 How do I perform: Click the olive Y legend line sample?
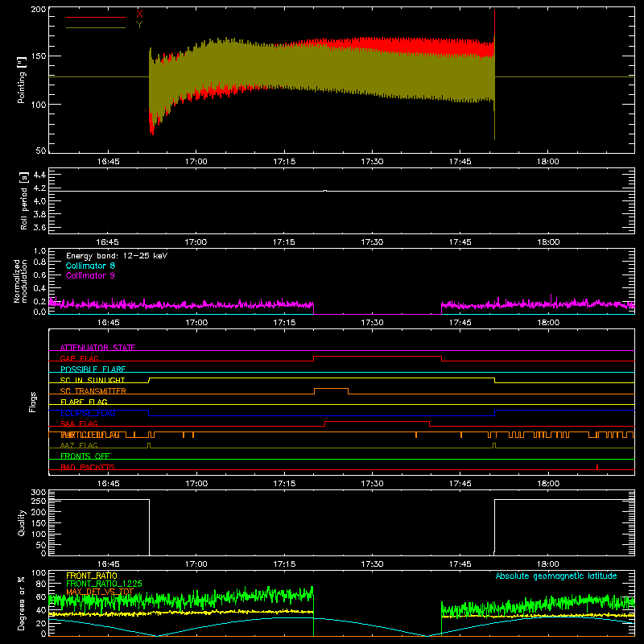pyautogui.click(x=96, y=28)
